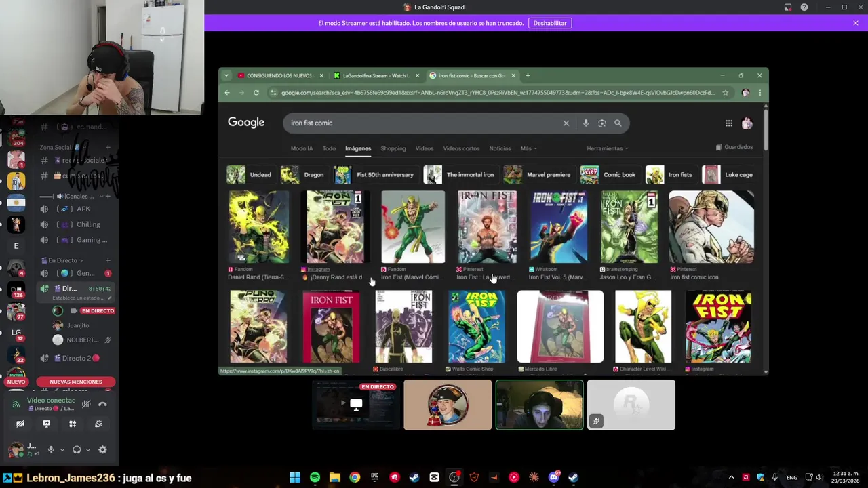The image size is (868, 488).
Task: Disable Streamer mode with the Deshabilitar button
Action: 550,23
